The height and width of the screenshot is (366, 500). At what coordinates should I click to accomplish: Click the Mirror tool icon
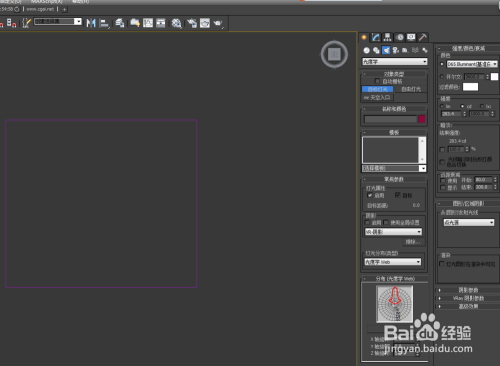pos(91,23)
